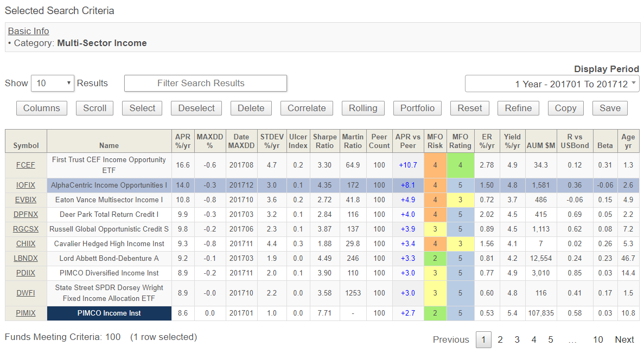Save the search results
Screen dimensions: 644x353
coord(610,108)
